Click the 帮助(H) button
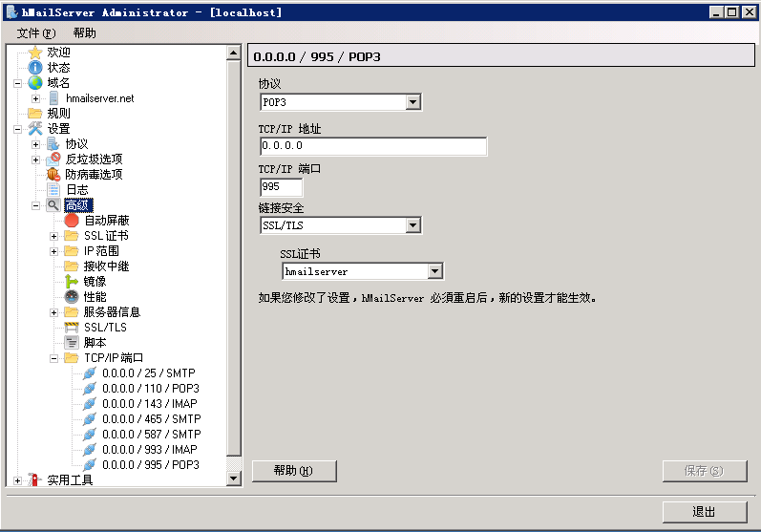 click(294, 471)
